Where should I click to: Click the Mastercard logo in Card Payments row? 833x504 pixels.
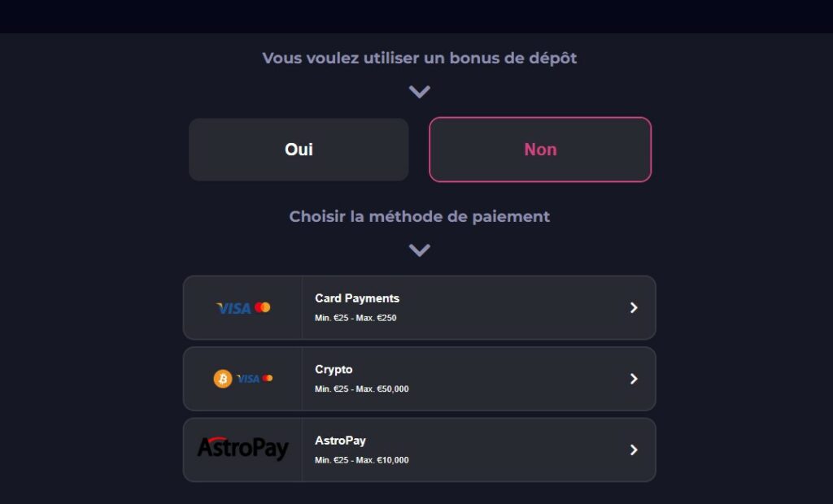262,307
